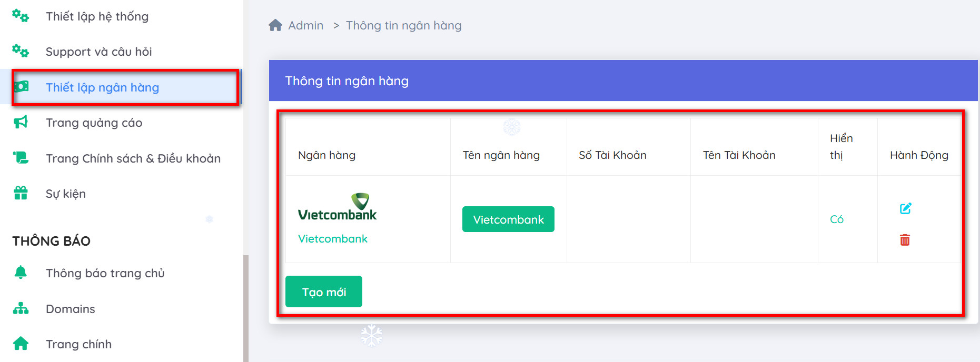
Task: Click the Vietcombank logo image
Action: tap(338, 207)
